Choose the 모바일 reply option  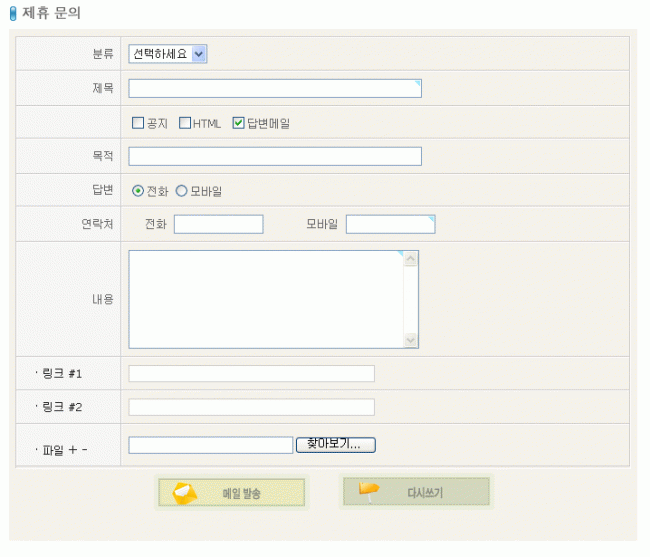[x=182, y=190]
